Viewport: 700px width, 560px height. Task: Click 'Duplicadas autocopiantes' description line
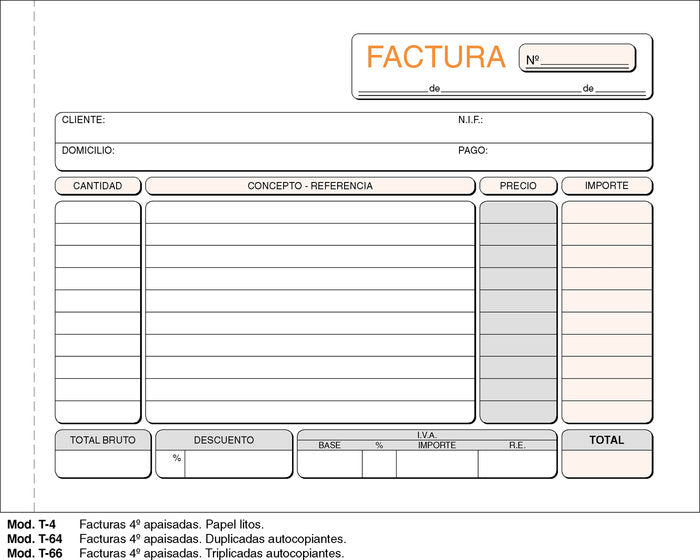pos(212,539)
